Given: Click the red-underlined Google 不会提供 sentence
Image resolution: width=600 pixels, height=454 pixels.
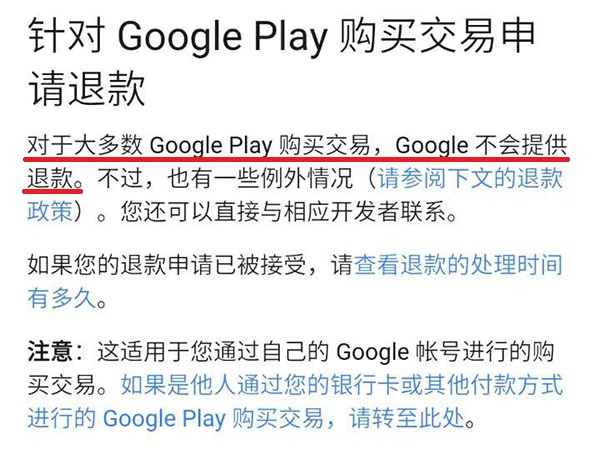Looking at the screenshot, I should 481,146.
